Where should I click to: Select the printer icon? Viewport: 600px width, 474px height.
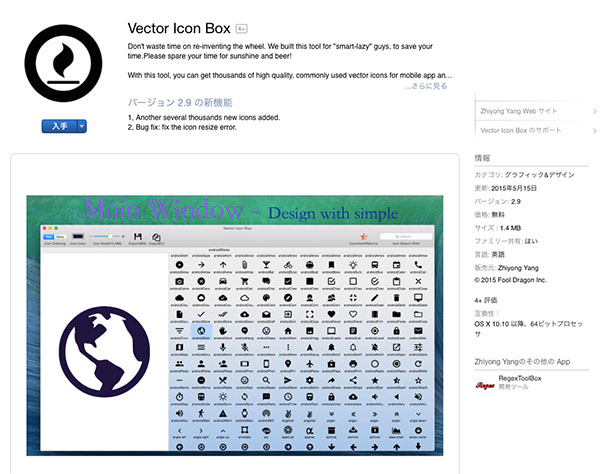(x=353, y=364)
